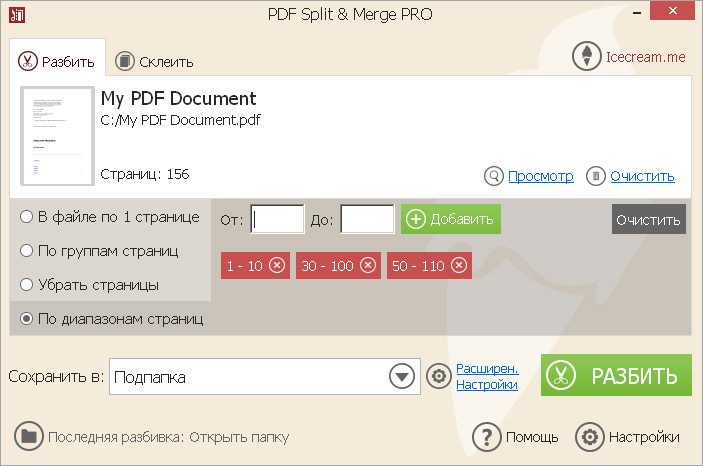
Task: Click the My PDF Document title text
Action: tap(178, 98)
